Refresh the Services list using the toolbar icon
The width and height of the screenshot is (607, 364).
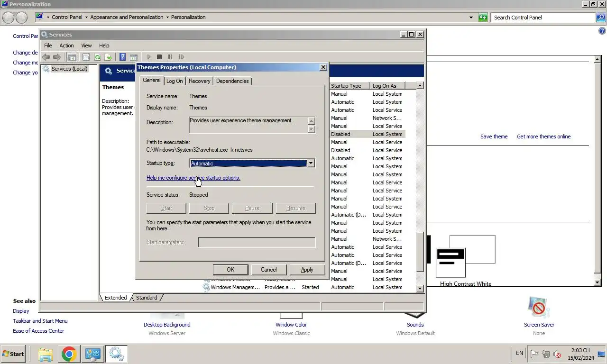tap(97, 57)
